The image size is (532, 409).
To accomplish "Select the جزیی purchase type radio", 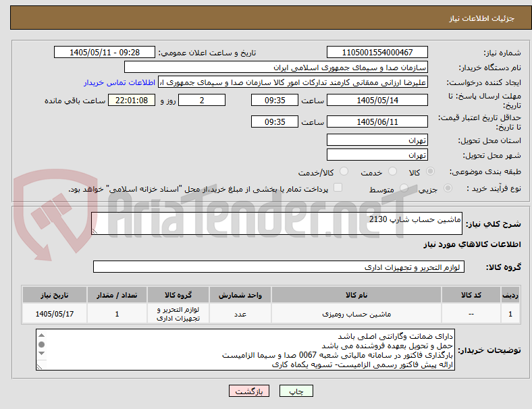I will click(448, 188).
